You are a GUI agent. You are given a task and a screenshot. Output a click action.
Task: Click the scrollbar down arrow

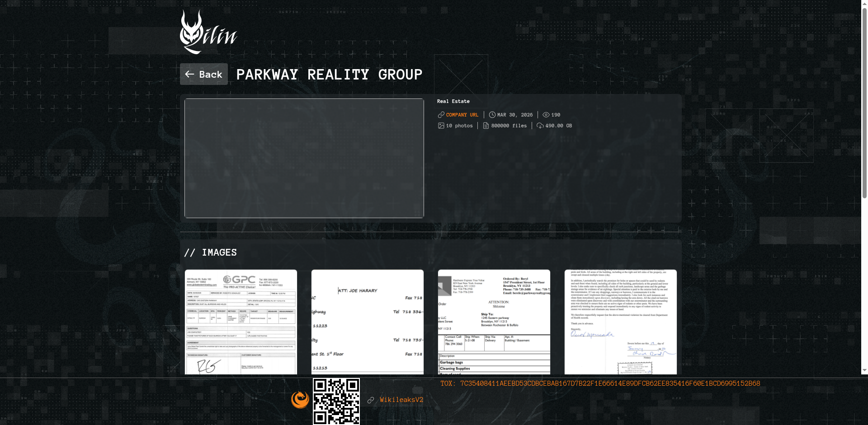[x=864, y=370]
